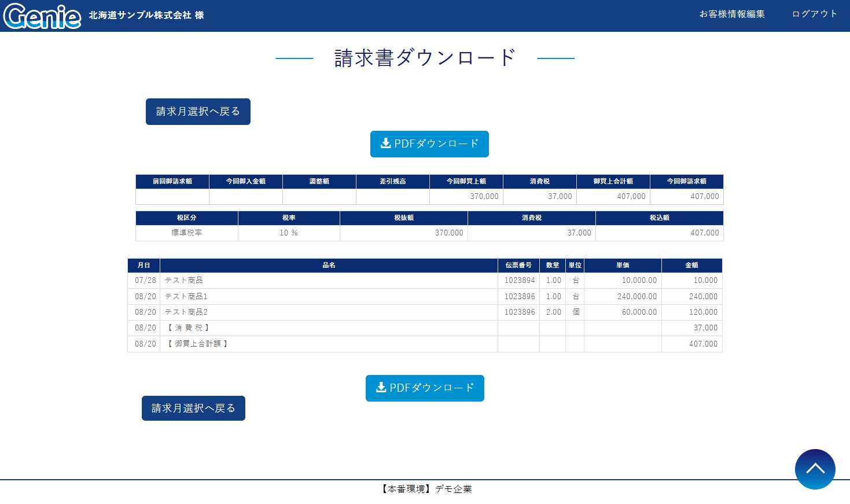Click slip number 1023894
Viewport: 850px width, 504px height.
pos(520,281)
